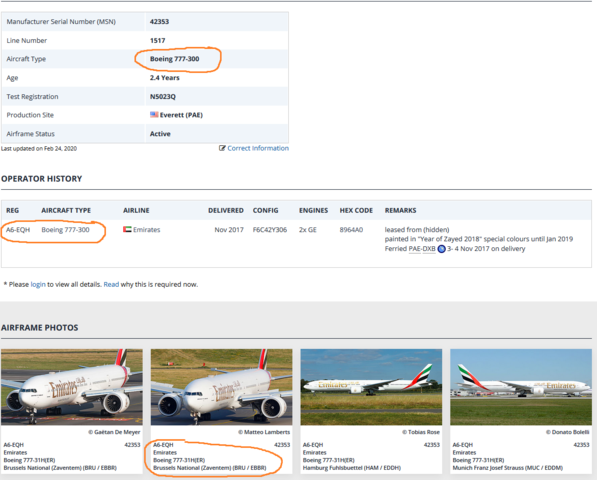Open the login link
This screenshot has height=480, width=597.
pyautogui.click(x=38, y=284)
